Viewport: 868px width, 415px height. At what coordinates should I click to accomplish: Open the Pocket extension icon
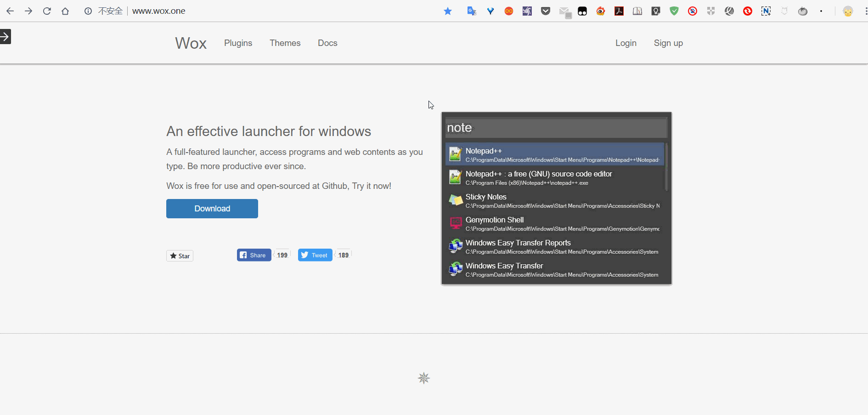pos(546,11)
